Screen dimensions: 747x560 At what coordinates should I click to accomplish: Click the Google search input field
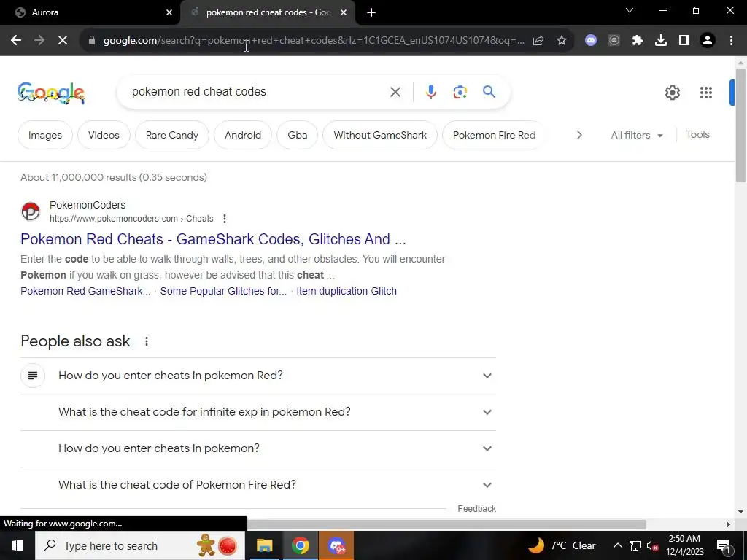(258, 92)
